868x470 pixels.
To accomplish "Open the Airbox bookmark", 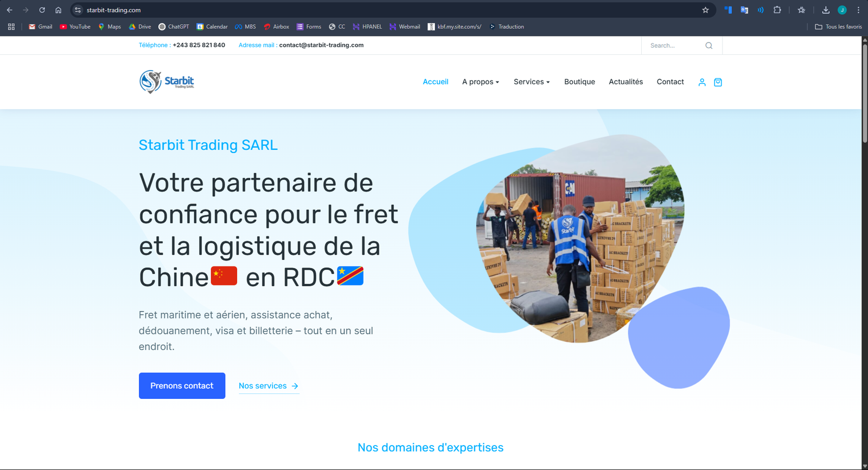I will [x=276, y=27].
